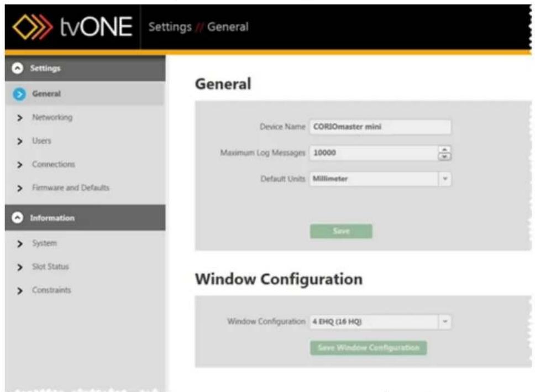535x392 pixels.
Task: Click the chevron next to Users
Action: click(x=20, y=141)
